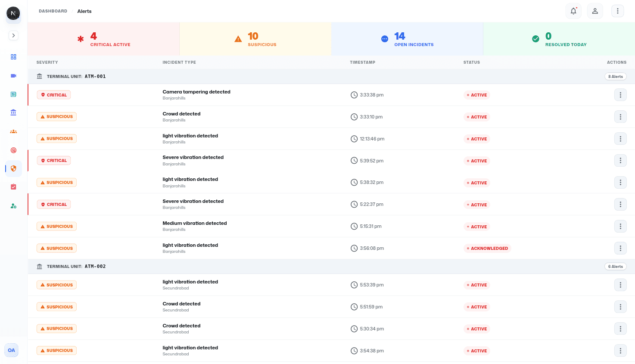Open actions menu for Camera tampering alert
This screenshot has width=635, height=364.
point(620,95)
